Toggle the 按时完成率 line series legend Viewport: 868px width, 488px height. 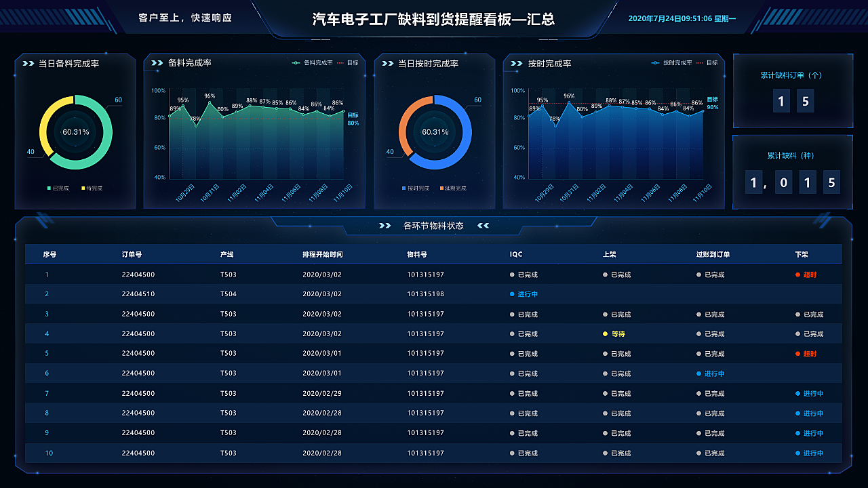(671, 62)
